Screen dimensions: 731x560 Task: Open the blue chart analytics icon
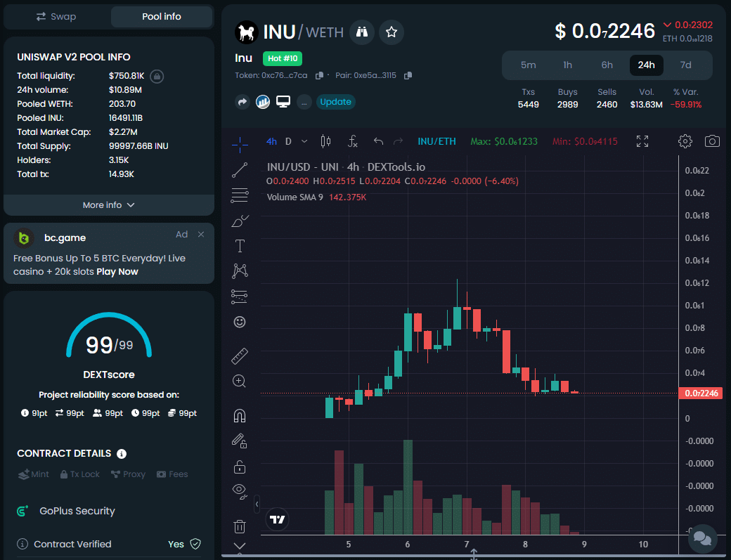point(263,102)
